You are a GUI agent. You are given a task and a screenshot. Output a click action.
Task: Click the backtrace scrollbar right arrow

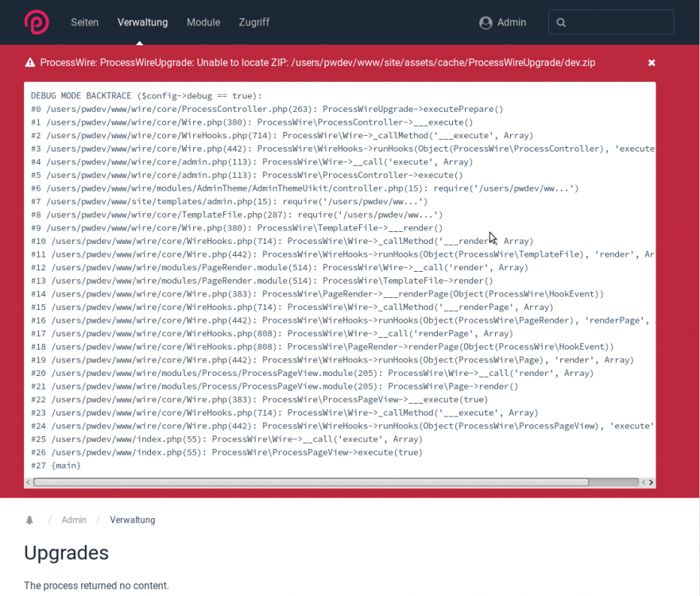650,482
